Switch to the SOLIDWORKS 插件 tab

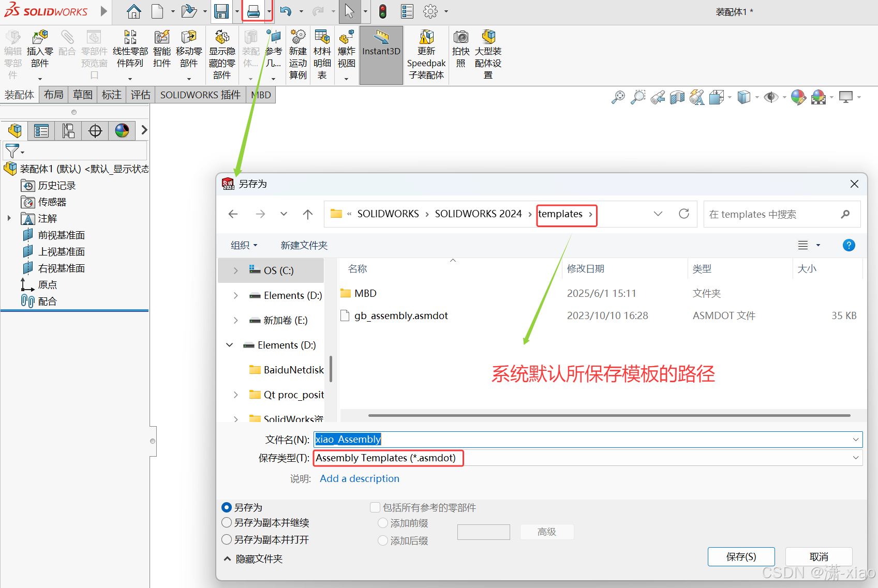pyautogui.click(x=200, y=95)
